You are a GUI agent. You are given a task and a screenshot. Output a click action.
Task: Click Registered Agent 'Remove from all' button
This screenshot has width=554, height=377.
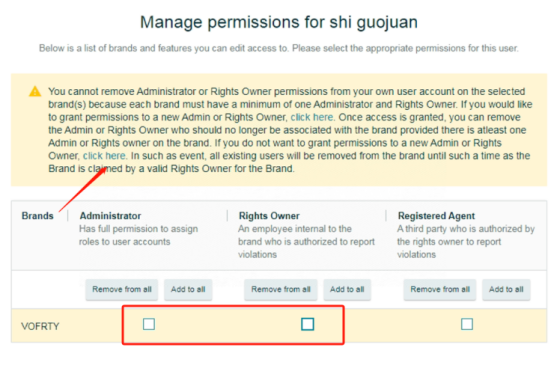440,289
